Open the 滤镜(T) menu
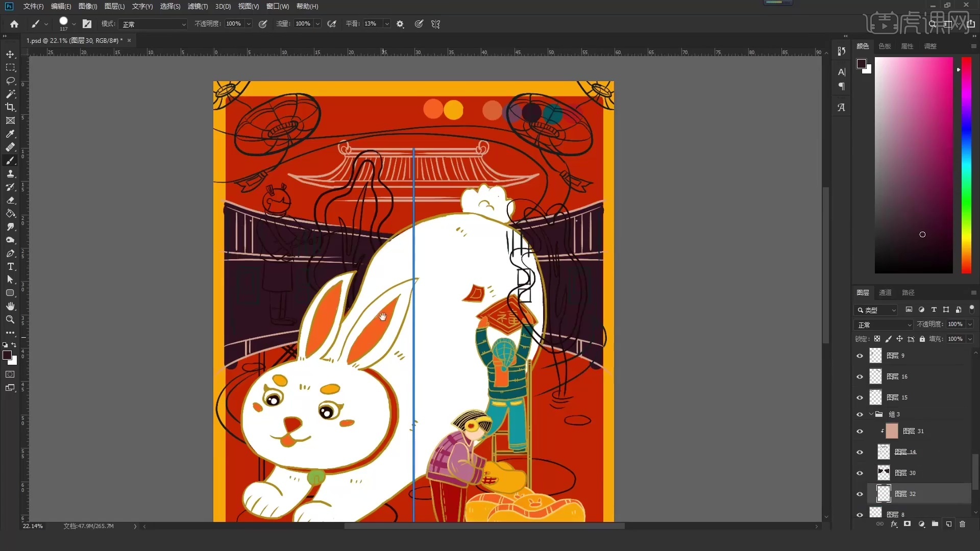 click(x=198, y=6)
